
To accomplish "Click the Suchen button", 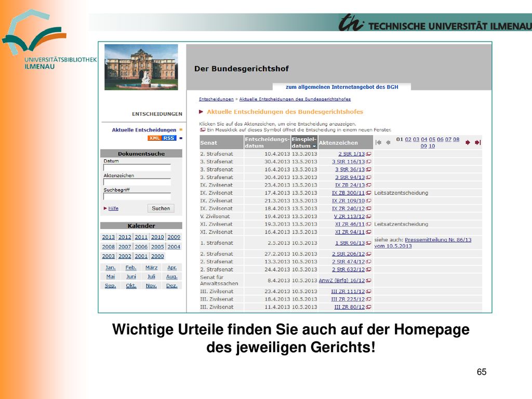I will pyautogui.click(x=161, y=208).
